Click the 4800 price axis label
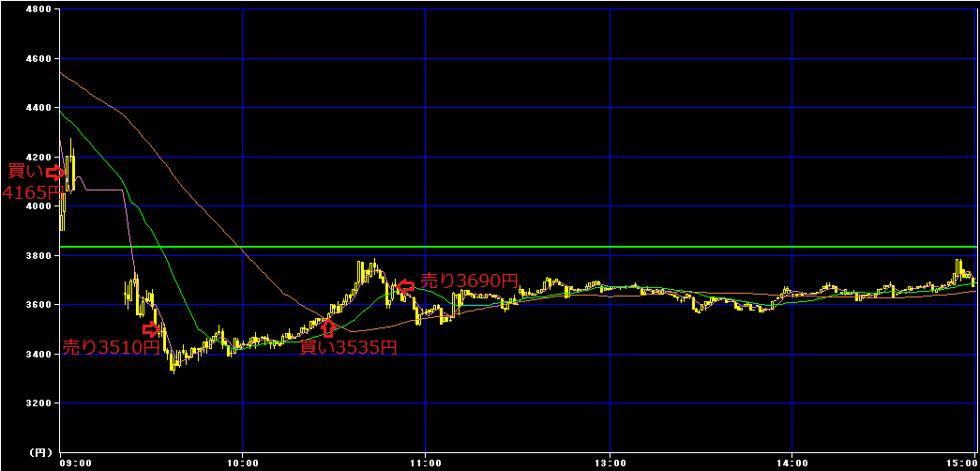Image resolution: width=980 pixels, height=471 pixels. pos(39,10)
